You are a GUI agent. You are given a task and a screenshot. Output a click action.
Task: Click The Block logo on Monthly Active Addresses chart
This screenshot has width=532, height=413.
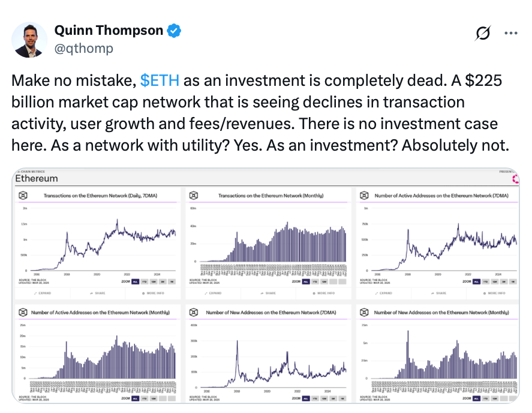pos(24,312)
